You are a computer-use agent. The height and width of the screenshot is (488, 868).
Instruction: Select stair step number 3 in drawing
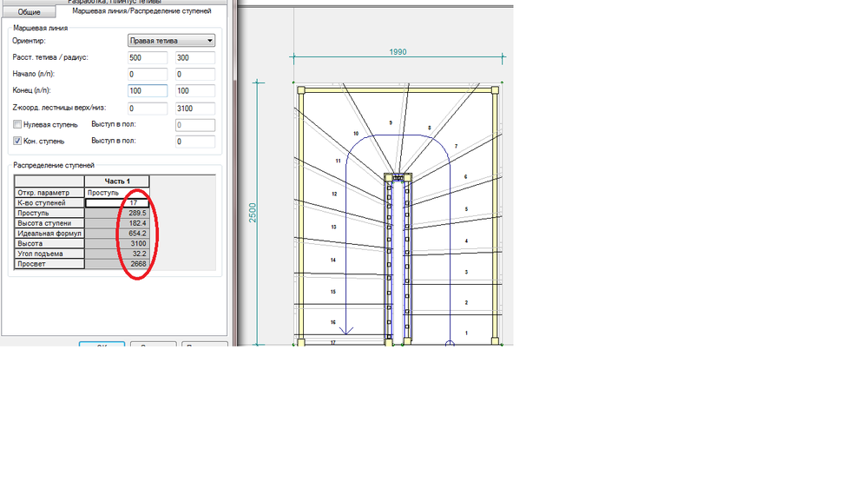pos(466,272)
